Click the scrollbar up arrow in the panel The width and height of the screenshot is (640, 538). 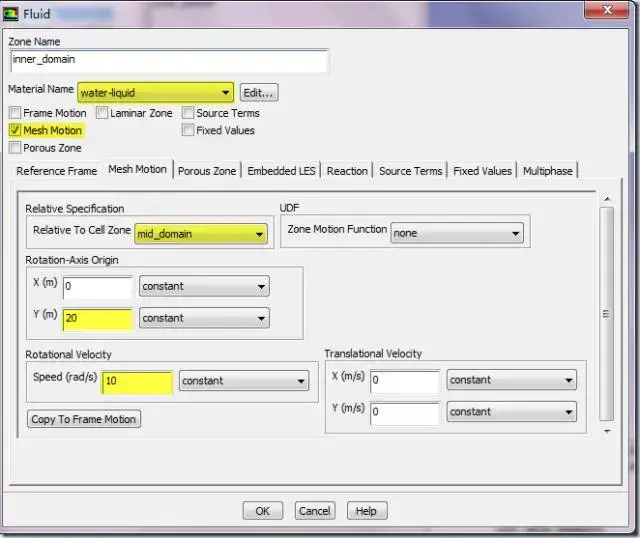[607, 199]
